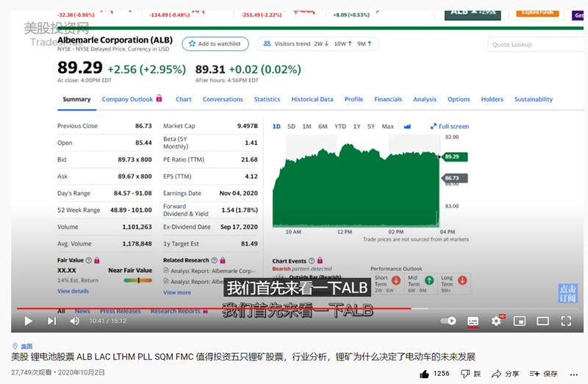Screen dimensions: 588x384
Task: Open Financials tab
Action: [388, 99]
